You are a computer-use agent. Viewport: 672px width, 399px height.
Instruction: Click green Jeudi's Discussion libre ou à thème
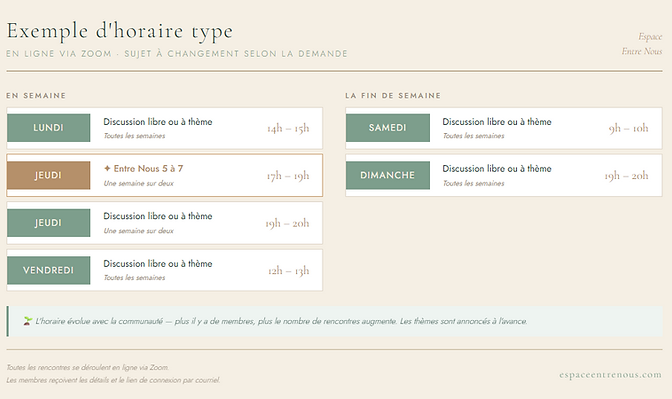(x=158, y=216)
